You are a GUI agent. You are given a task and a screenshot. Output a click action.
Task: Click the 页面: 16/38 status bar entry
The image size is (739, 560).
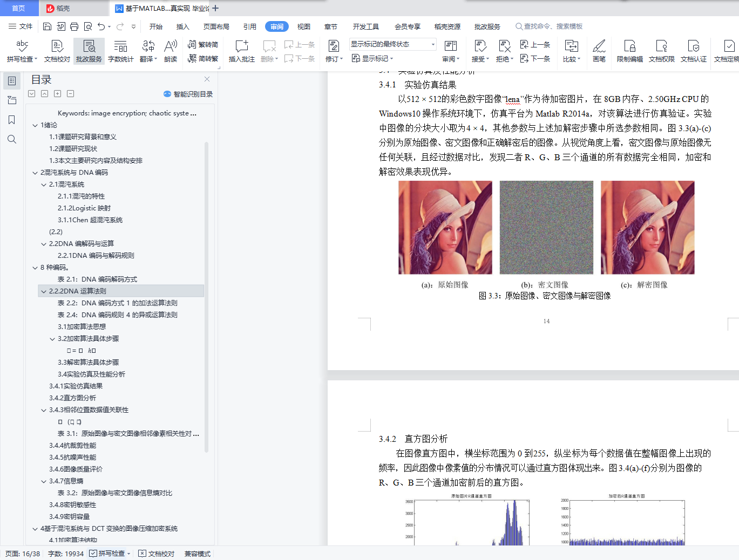click(x=23, y=554)
